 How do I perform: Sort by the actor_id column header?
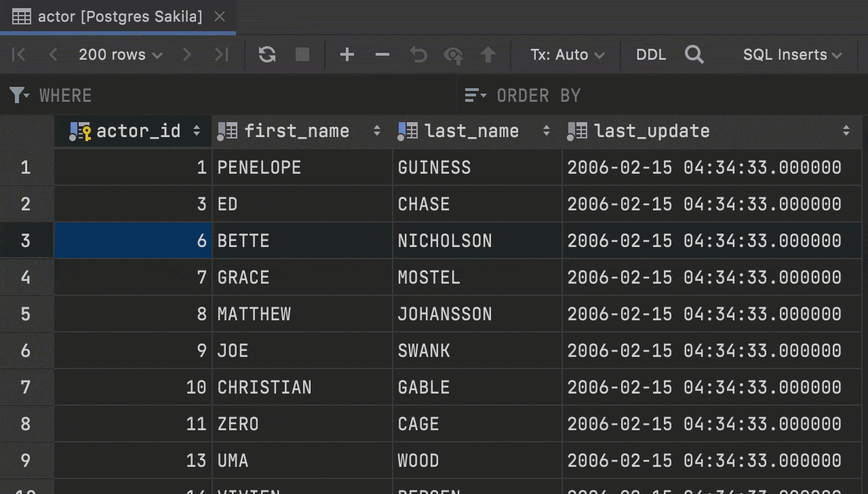[x=138, y=131]
